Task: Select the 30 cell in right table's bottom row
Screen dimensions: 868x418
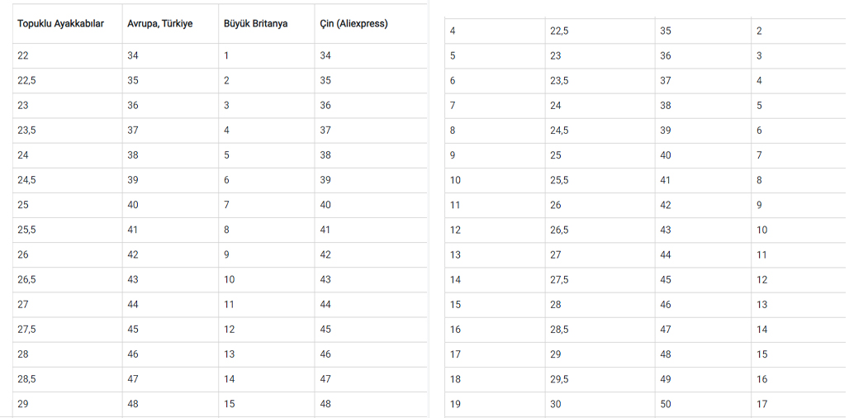Action: click(556, 404)
